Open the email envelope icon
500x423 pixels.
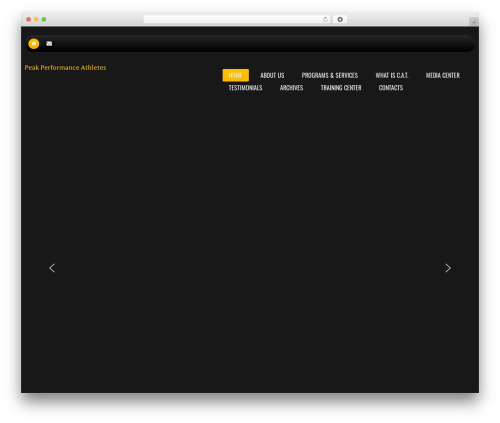49,44
